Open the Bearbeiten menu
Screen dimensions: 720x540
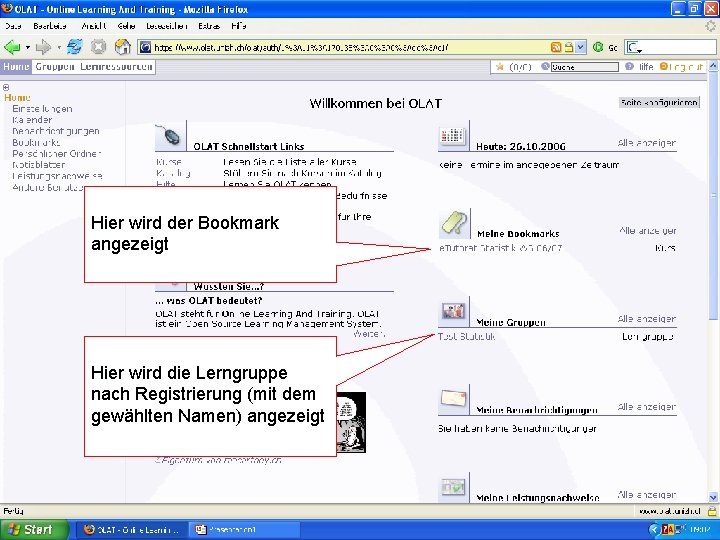[x=50, y=26]
